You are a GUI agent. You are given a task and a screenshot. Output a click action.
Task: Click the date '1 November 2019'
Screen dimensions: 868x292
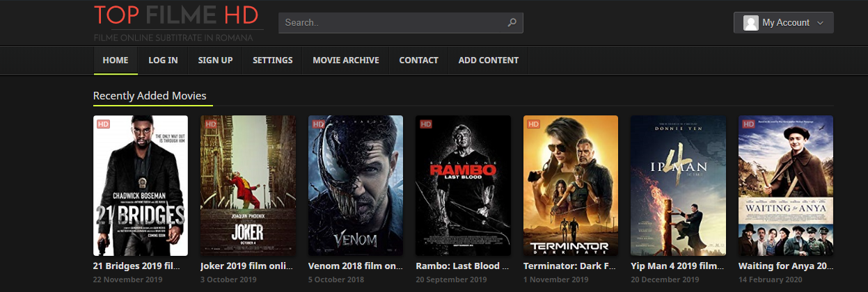555,279
